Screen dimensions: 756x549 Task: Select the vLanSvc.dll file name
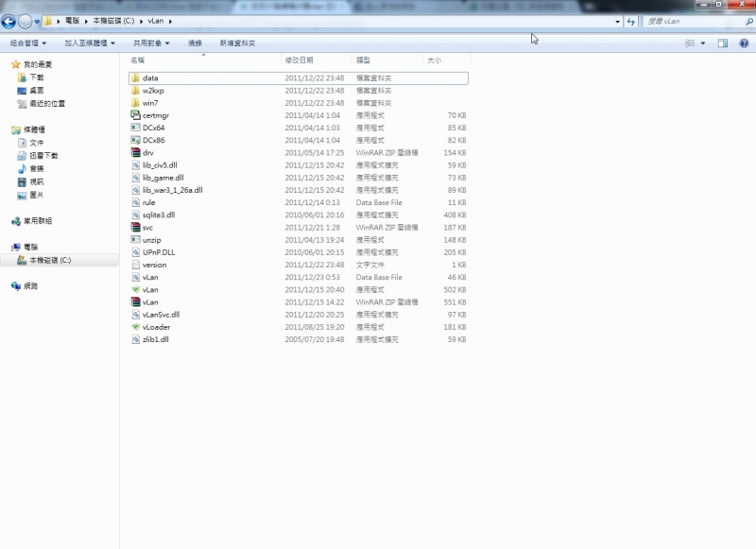tap(161, 315)
